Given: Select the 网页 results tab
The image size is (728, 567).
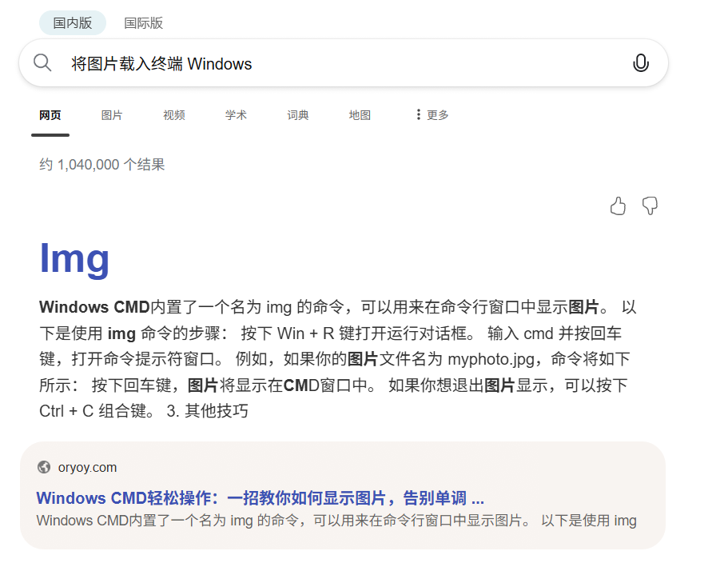Looking at the screenshot, I should click(x=50, y=115).
